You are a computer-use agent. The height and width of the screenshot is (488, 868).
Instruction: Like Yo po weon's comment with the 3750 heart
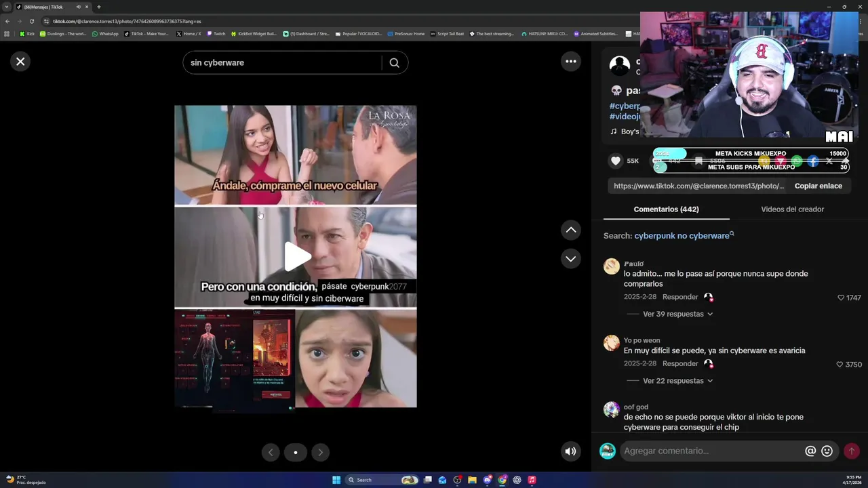840,365
